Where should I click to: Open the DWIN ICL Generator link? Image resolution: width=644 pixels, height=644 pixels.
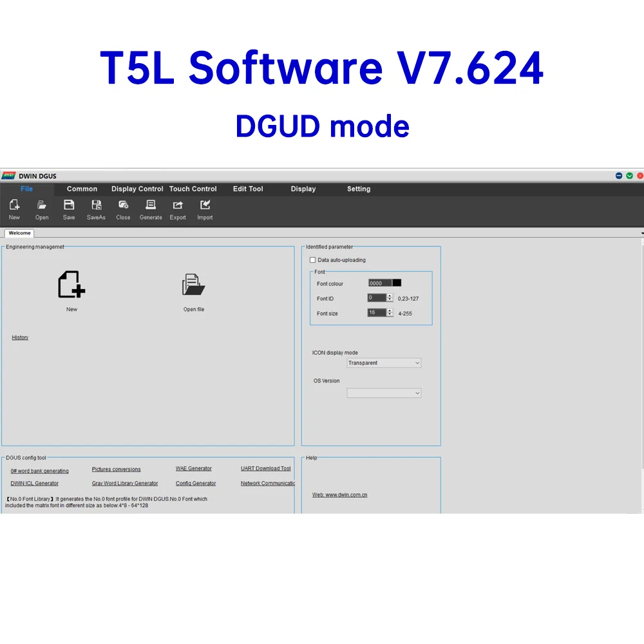35,484
